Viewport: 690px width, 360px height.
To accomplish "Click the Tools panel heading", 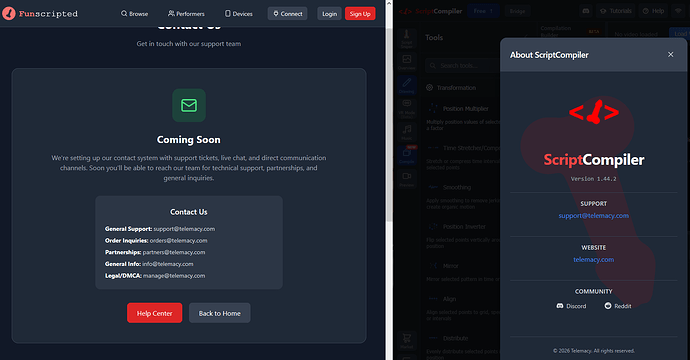I will [x=434, y=37].
